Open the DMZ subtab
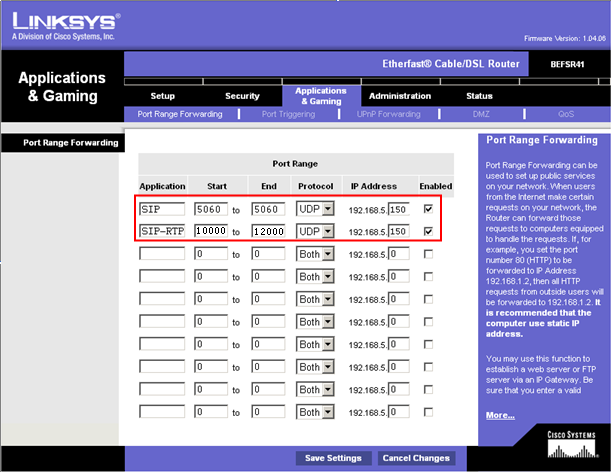 [x=481, y=114]
